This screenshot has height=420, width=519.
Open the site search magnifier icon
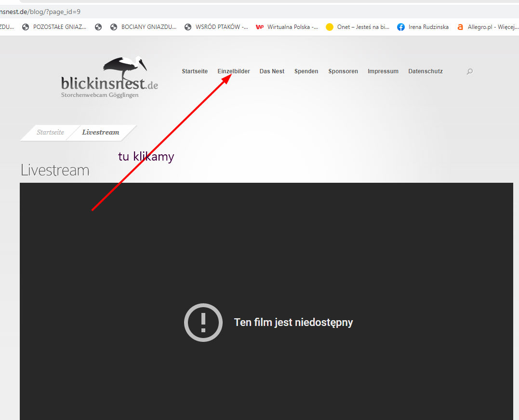tap(469, 71)
